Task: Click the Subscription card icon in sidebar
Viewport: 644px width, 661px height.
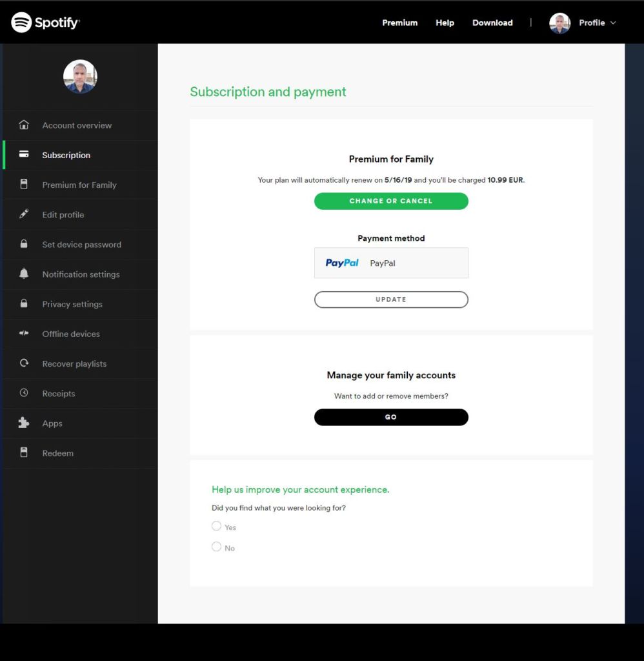Action: pyautogui.click(x=24, y=154)
